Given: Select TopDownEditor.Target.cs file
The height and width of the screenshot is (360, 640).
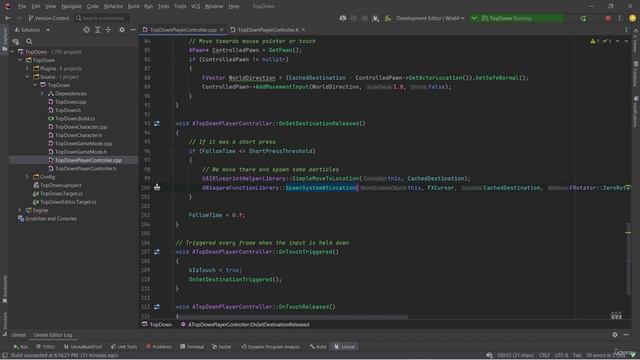Looking at the screenshot, I should [x=68, y=202].
